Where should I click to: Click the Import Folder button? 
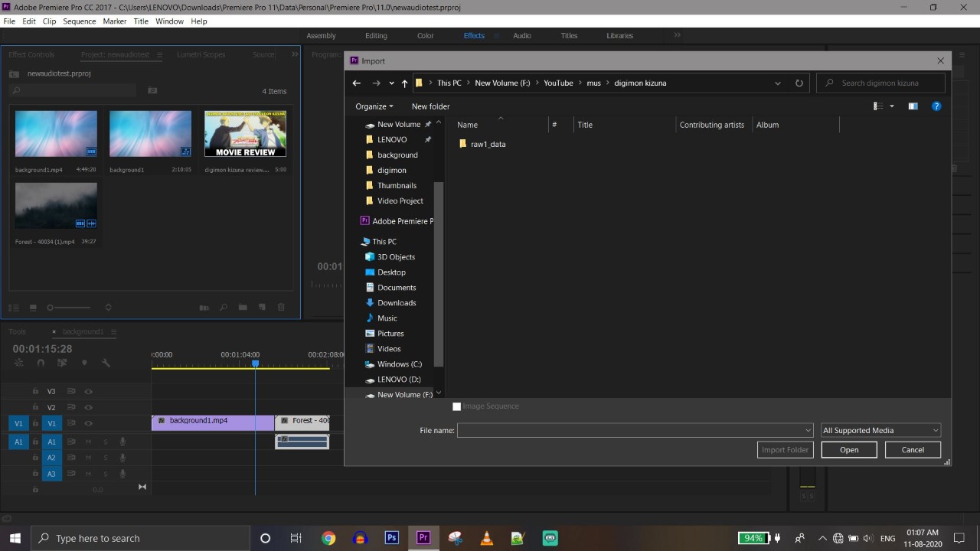coord(785,450)
